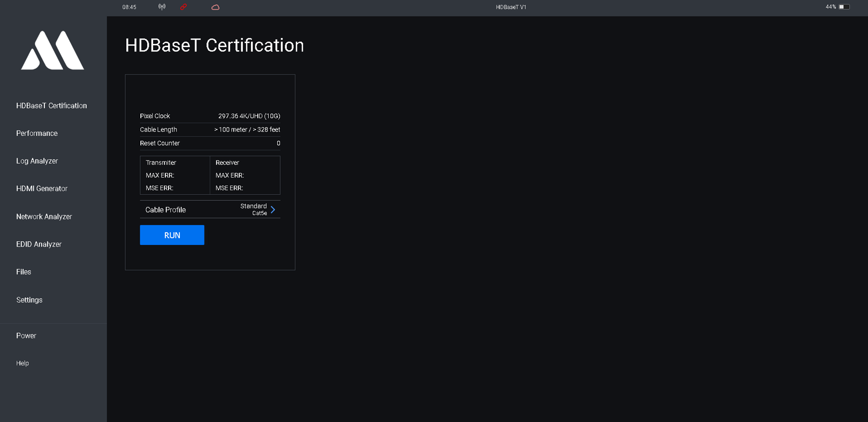Image resolution: width=868 pixels, height=422 pixels.
Task: Click the Reset Counter label
Action: pyautogui.click(x=159, y=143)
